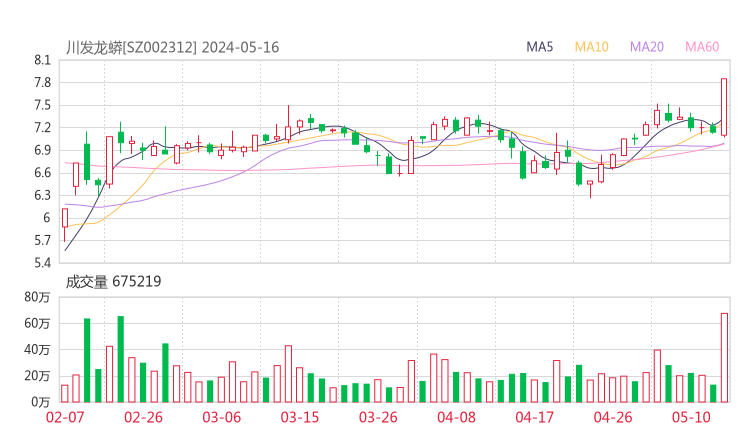Click the 04-08 date axis label
This screenshot has height=440, width=740.
click(x=456, y=417)
